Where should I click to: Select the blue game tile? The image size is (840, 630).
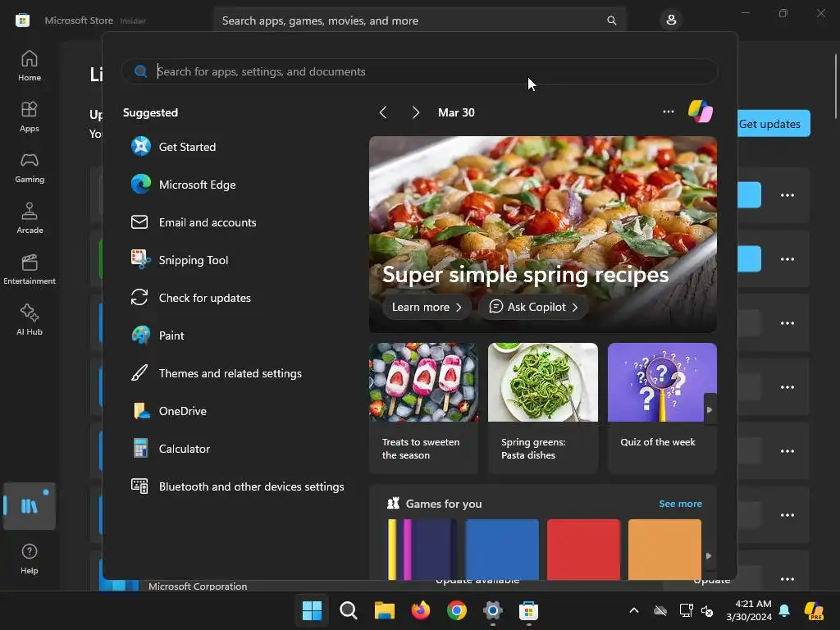[502, 549]
